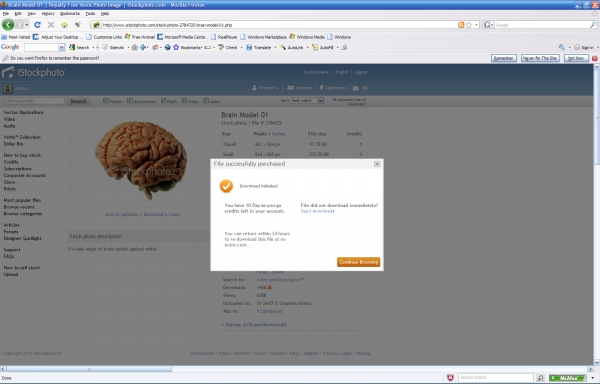Image resolution: width=600 pixels, height=384 pixels.
Task: Open Google toolbar wrench settings icon
Action: 562,47
